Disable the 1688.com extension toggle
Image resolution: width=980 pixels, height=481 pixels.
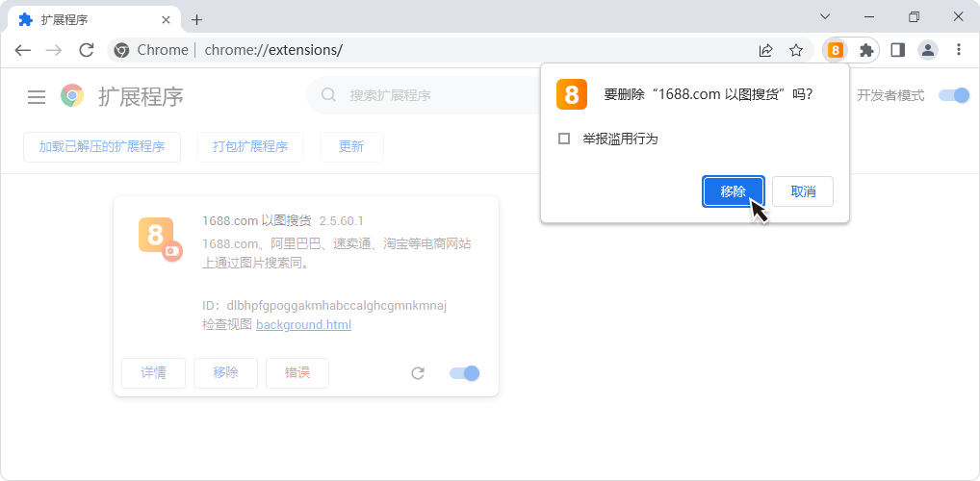click(x=464, y=373)
